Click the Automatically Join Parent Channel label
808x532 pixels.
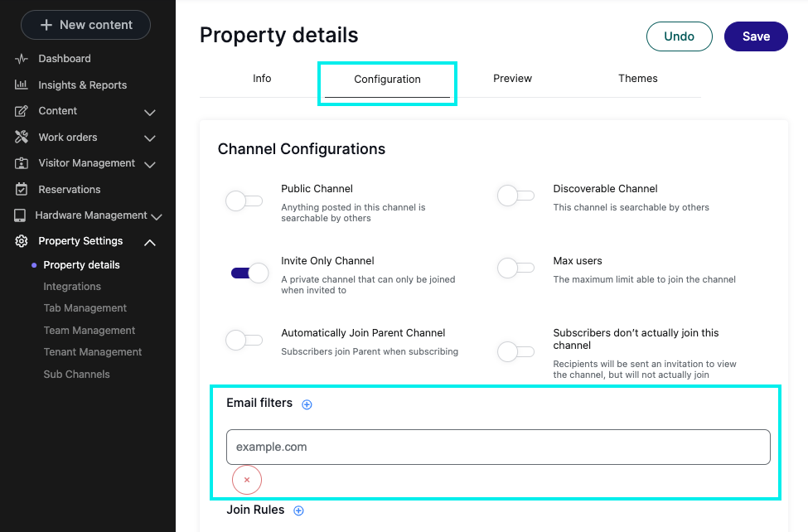coord(363,333)
